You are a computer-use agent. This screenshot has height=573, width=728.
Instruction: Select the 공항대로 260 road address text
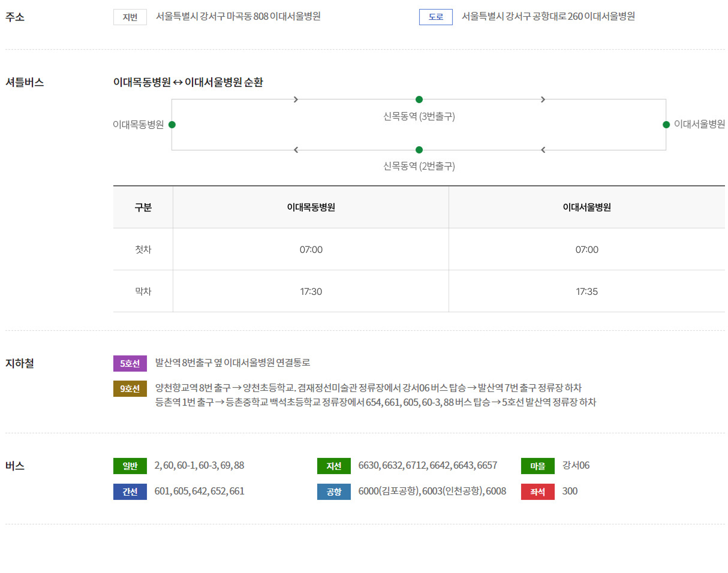[548, 17]
